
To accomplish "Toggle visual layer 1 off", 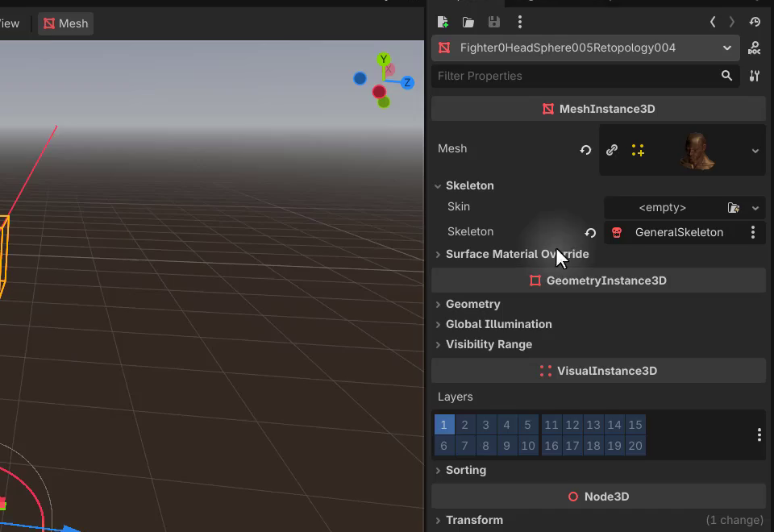I will pyautogui.click(x=443, y=425).
